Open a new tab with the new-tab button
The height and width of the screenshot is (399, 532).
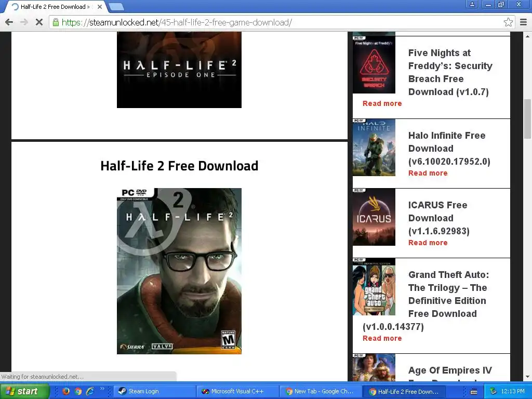tap(116, 7)
